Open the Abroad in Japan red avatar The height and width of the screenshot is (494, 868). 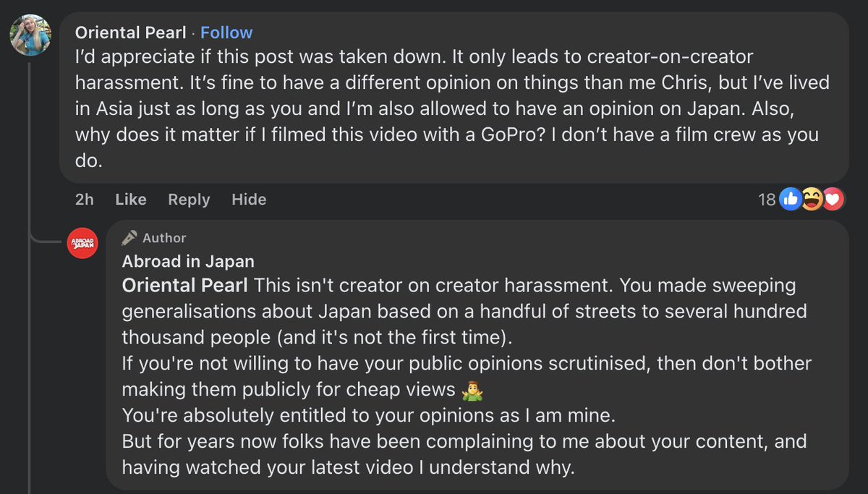82,243
